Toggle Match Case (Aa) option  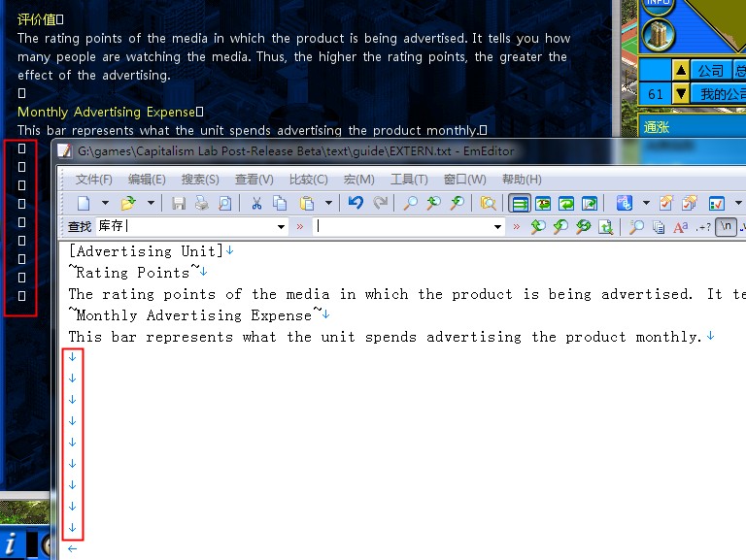[x=681, y=227]
